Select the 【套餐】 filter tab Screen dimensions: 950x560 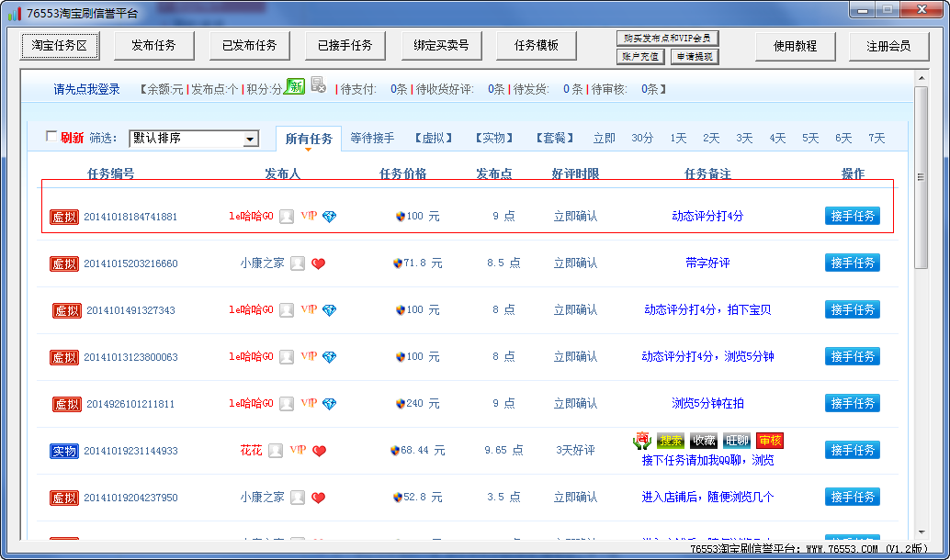coord(553,137)
